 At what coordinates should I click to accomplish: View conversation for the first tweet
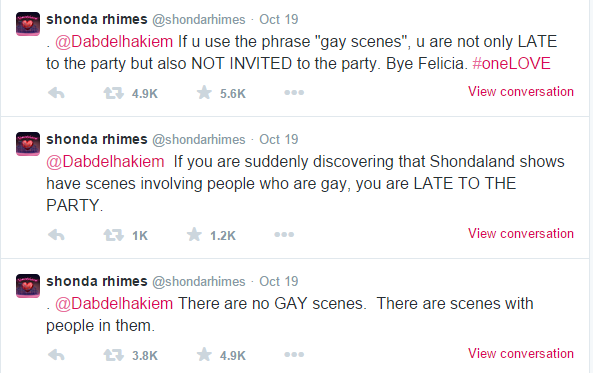pyautogui.click(x=521, y=92)
